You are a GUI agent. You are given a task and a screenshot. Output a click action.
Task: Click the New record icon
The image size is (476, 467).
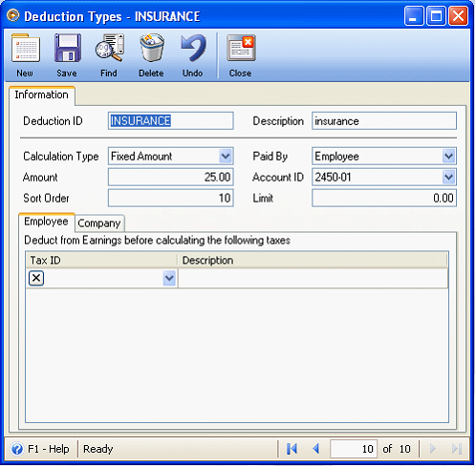coord(26,49)
